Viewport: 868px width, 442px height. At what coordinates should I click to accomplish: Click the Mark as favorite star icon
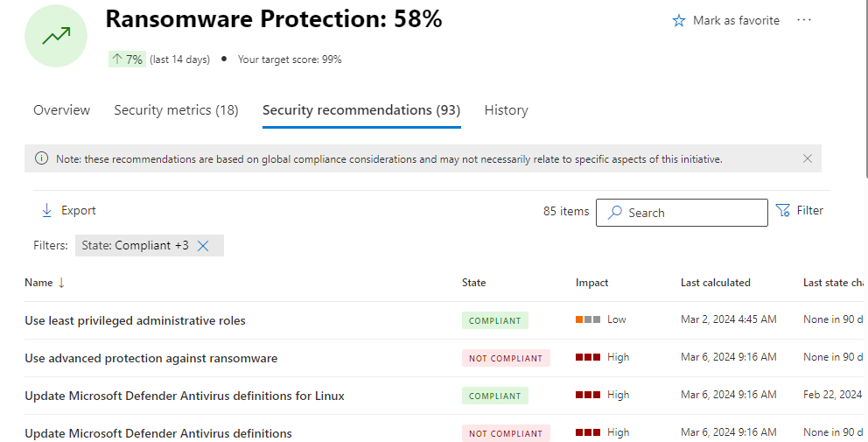(x=679, y=21)
